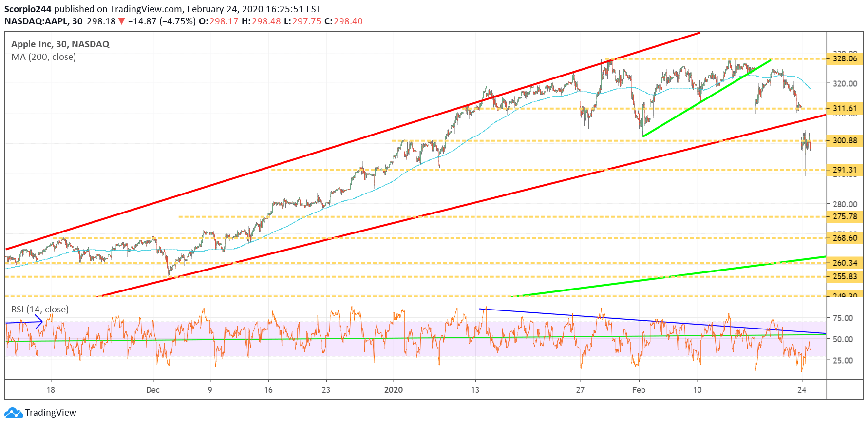Click the MA (200, close) indicator label
868x426 pixels.
tap(44, 57)
